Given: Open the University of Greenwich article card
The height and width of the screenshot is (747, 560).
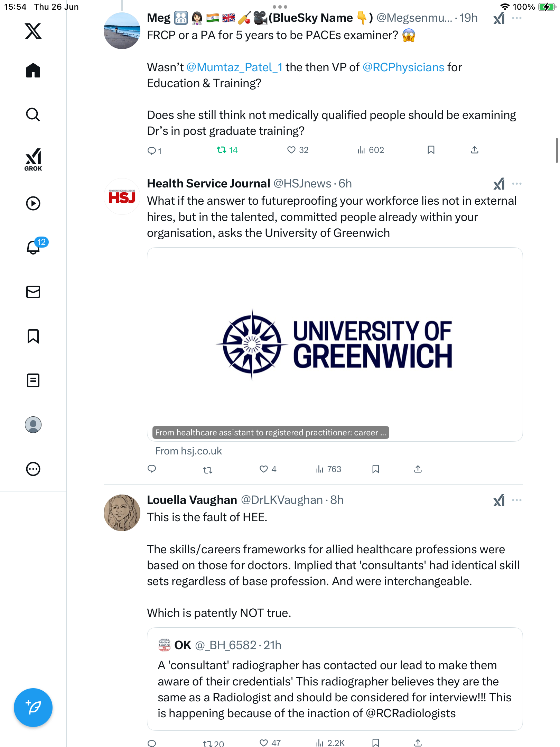Looking at the screenshot, I should pos(335,344).
